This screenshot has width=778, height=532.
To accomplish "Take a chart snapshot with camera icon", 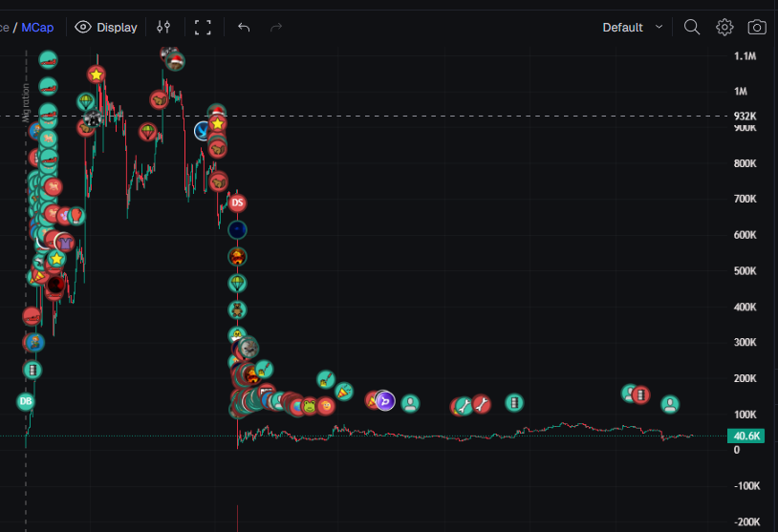I will [757, 27].
